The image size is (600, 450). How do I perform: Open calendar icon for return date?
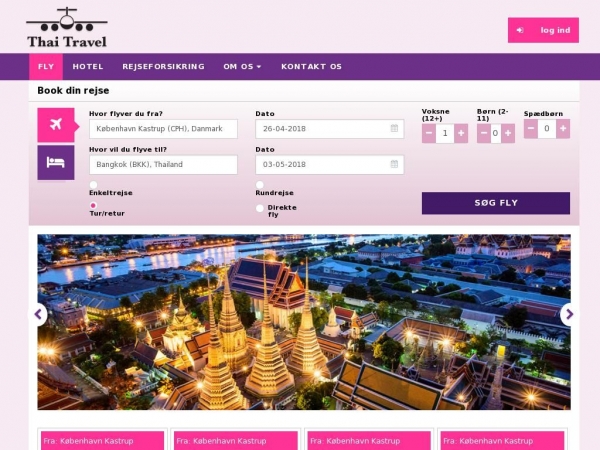[x=394, y=165]
